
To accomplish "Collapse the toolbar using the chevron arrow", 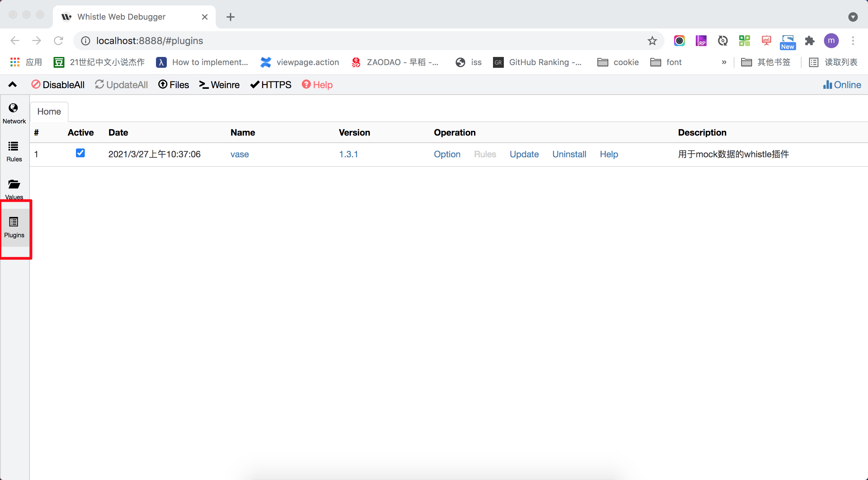I will click(12, 84).
